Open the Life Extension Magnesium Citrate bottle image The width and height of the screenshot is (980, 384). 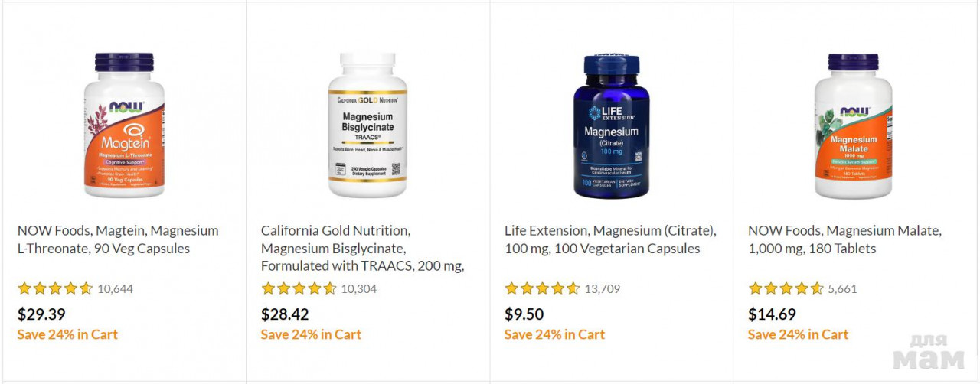(x=611, y=126)
